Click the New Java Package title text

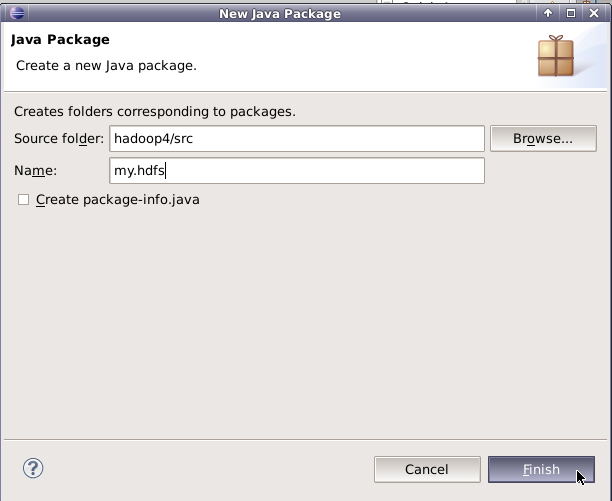(x=280, y=13)
